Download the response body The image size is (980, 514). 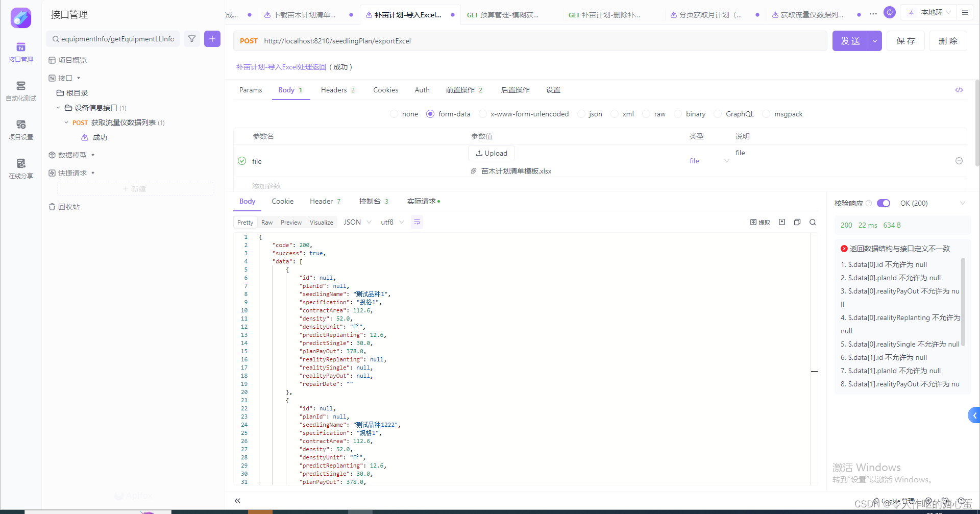(x=782, y=222)
